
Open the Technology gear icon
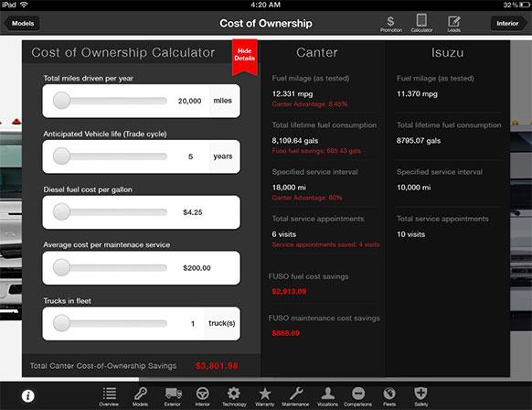click(234, 397)
